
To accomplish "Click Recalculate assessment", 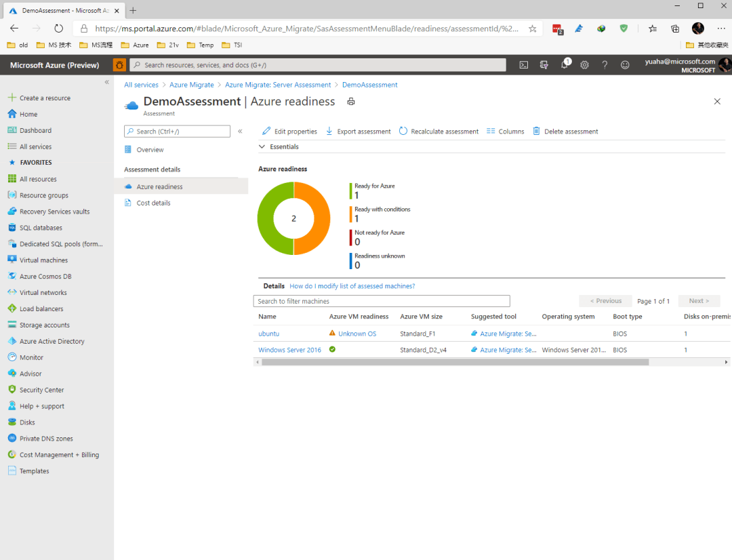I will tap(439, 132).
